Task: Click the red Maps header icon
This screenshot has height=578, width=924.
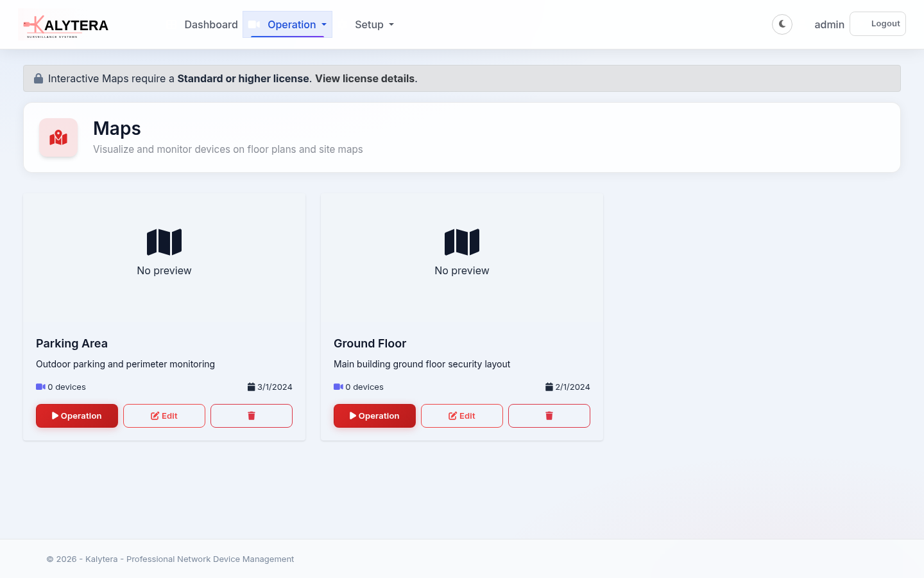Action: (x=58, y=137)
